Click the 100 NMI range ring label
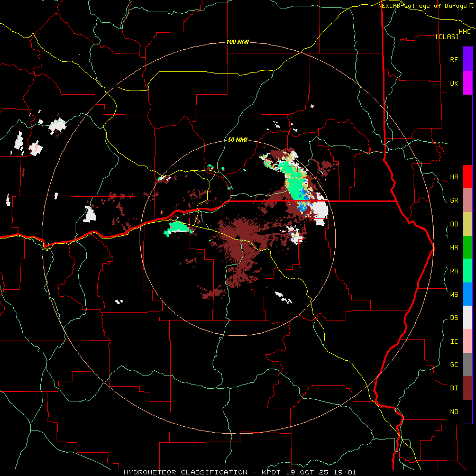This screenshot has width=476, height=476. click(237, 42)
